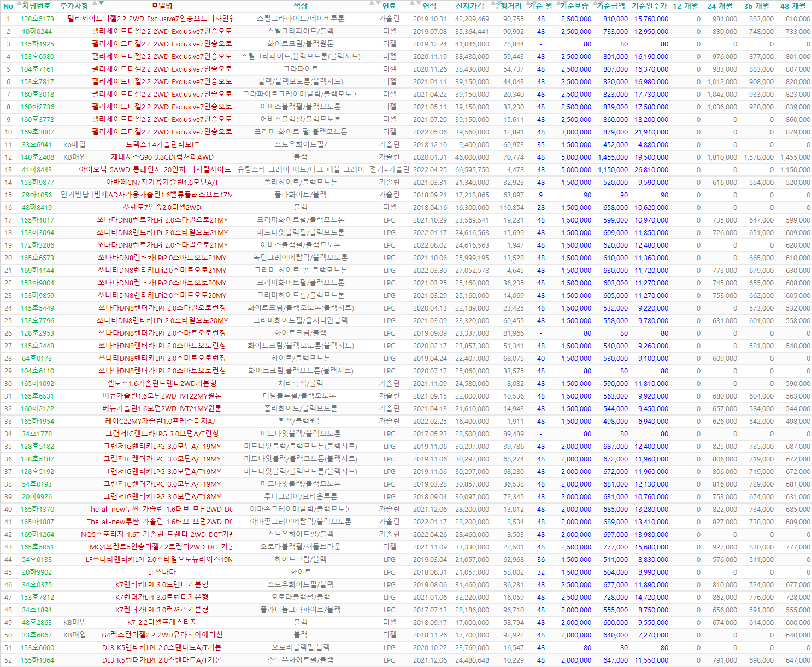
Task: Click the 색상 column header
Action: [301, 6]
